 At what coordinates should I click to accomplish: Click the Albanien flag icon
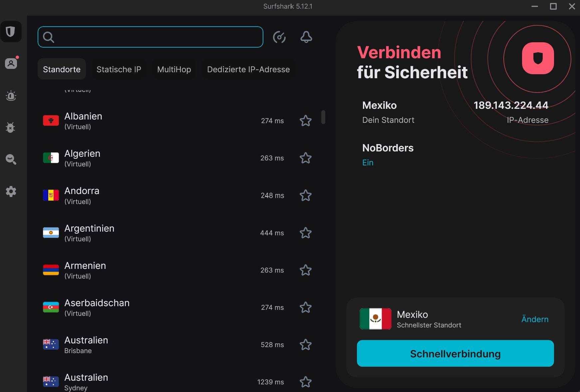click(x=51, y=120)
